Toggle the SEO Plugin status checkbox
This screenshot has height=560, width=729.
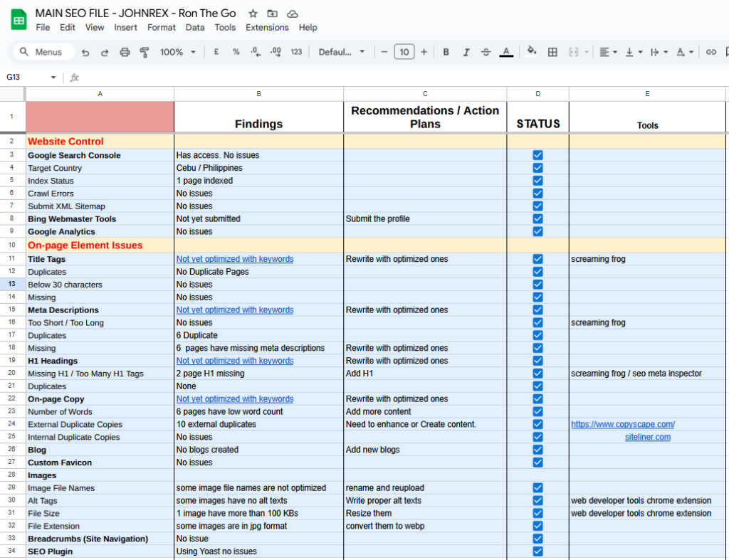point(538,551)
